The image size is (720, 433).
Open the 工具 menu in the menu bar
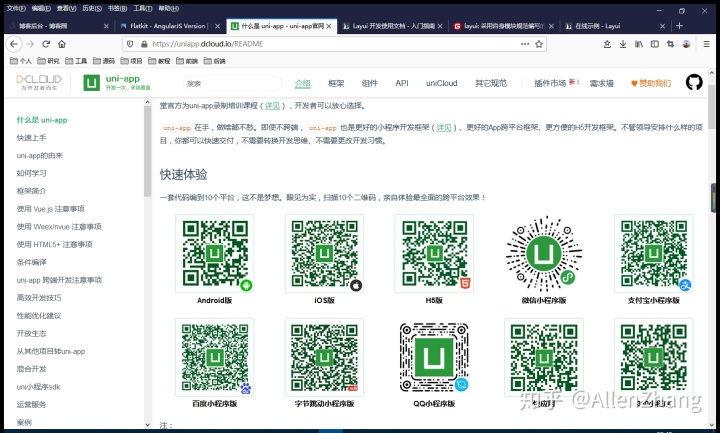tap(142, 8)
